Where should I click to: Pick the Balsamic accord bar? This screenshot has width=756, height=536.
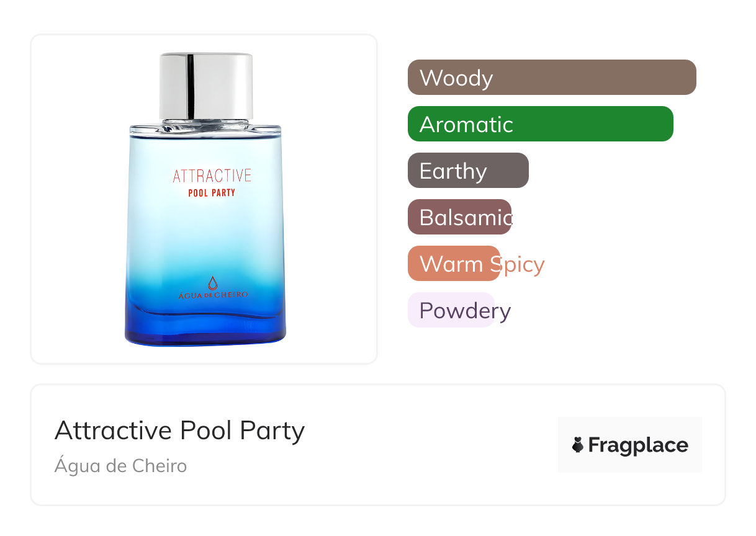[459, 217]
